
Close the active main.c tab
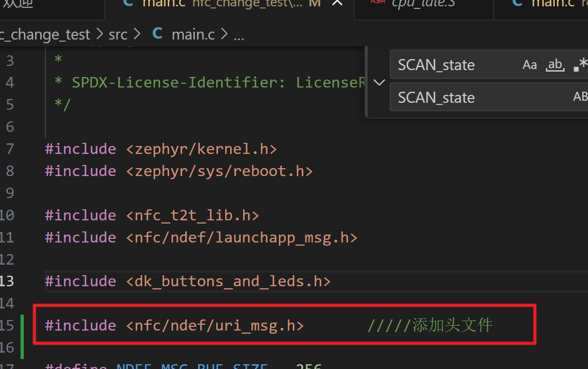[x=336, y=3]
